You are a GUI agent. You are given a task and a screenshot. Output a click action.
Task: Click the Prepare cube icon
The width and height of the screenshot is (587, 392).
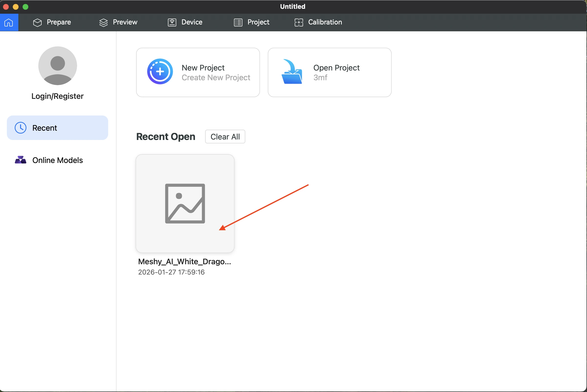click(x=37, y=23)
